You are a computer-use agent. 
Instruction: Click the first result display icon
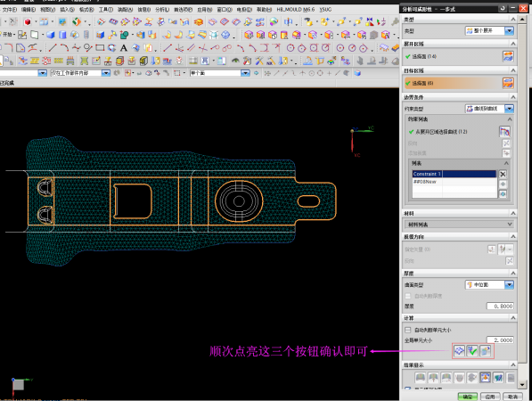coord(421,377)
